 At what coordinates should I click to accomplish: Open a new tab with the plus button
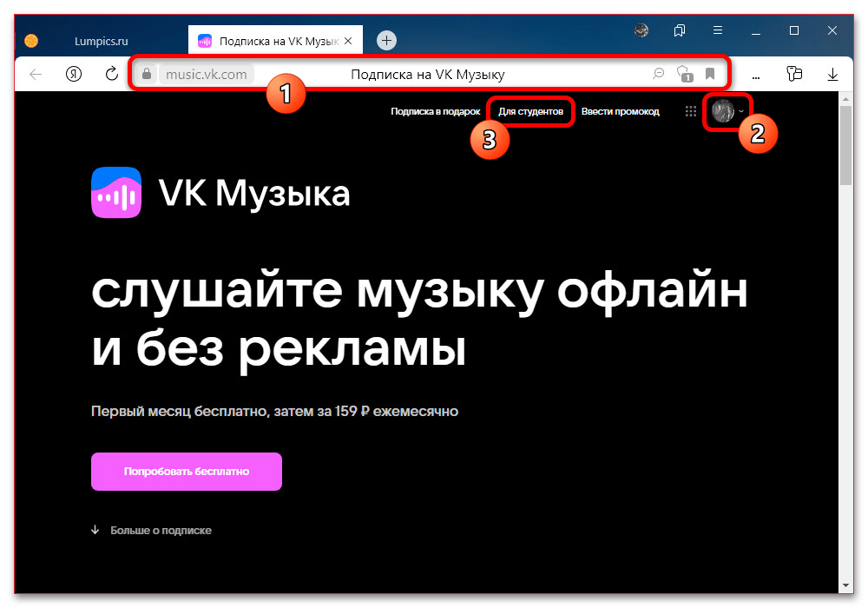point(386,41)
